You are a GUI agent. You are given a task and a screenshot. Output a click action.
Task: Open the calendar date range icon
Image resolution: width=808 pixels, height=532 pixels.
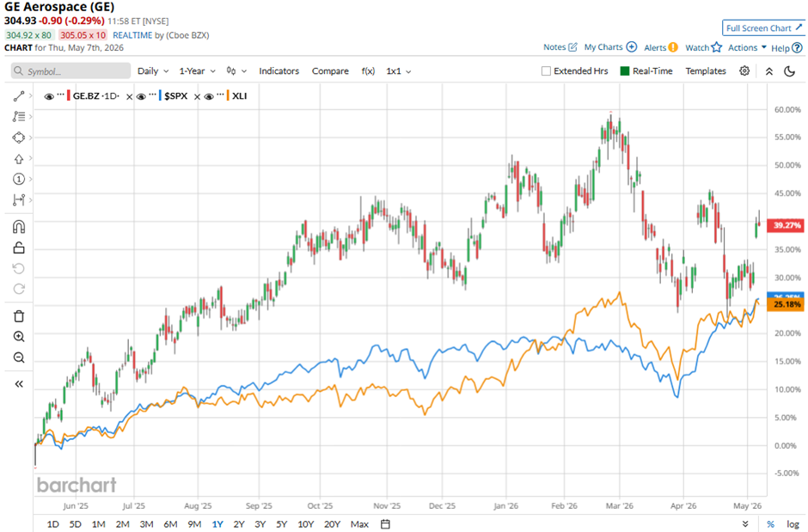point(385,523)
